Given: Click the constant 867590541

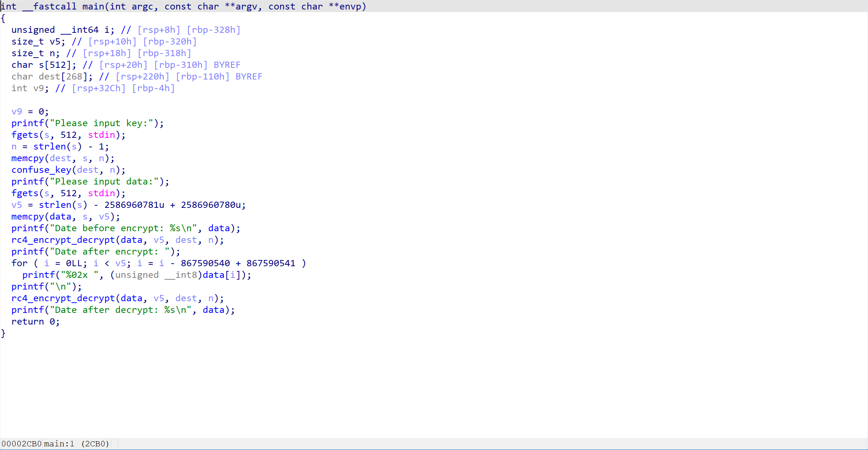Looking at the screenshot, I should (x=271, y=263).
